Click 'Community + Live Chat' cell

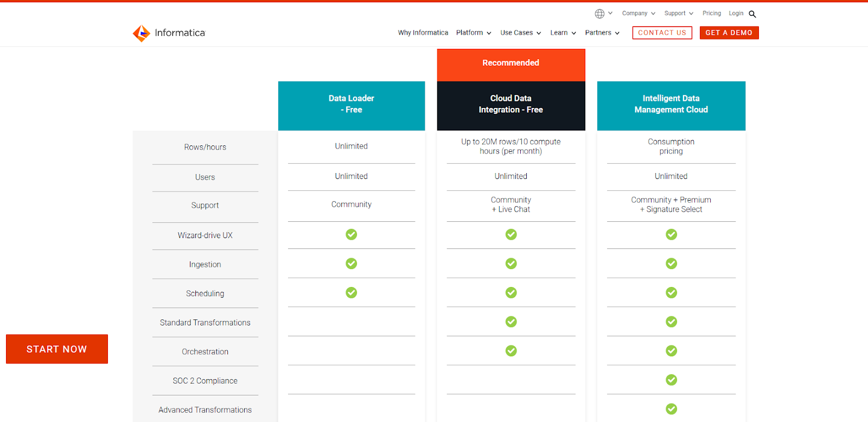511,204
